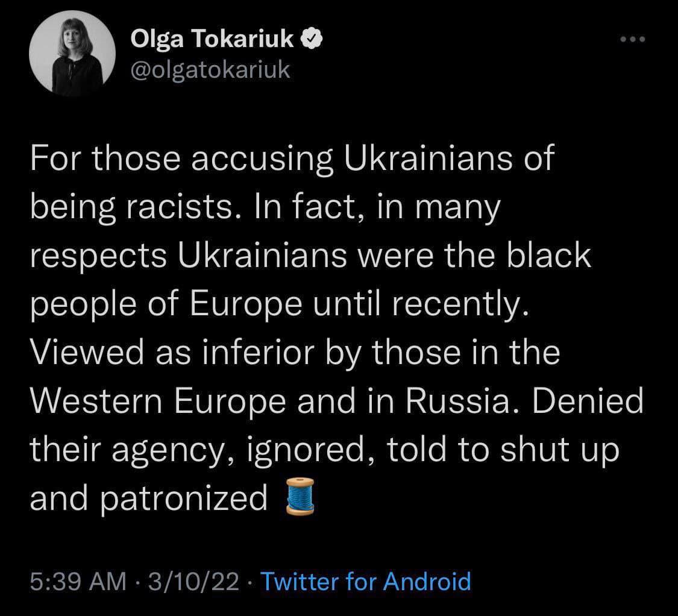Click the 3/10/22 date
This screenshot has height=616, width=678.
point(193,581)
